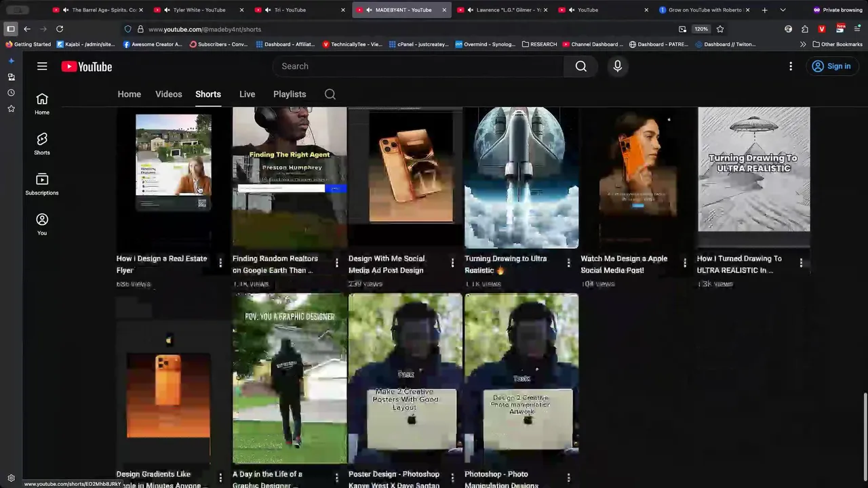Open the TechnicallyTee bookmark
Screen dimensions: 868x488
(x=353, y=44)
